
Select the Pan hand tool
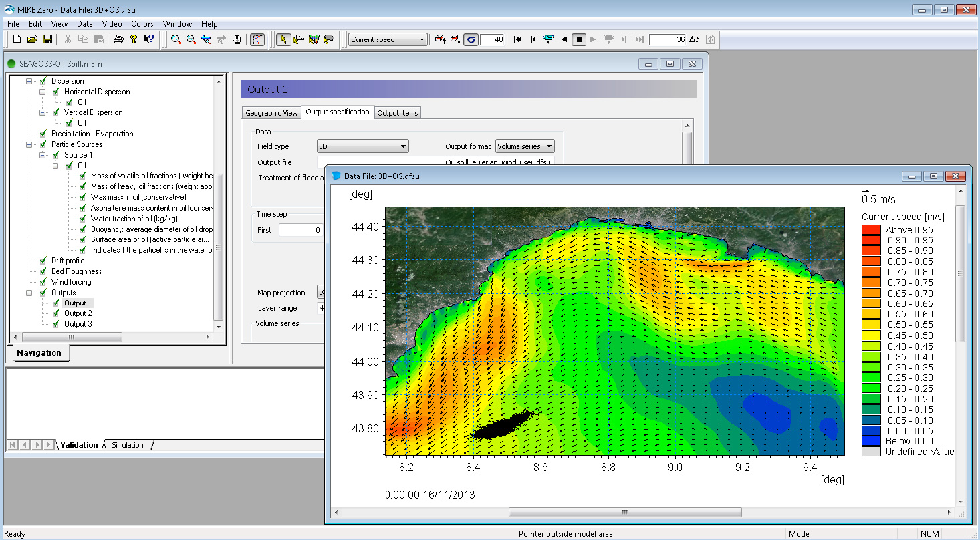(237, 39)
